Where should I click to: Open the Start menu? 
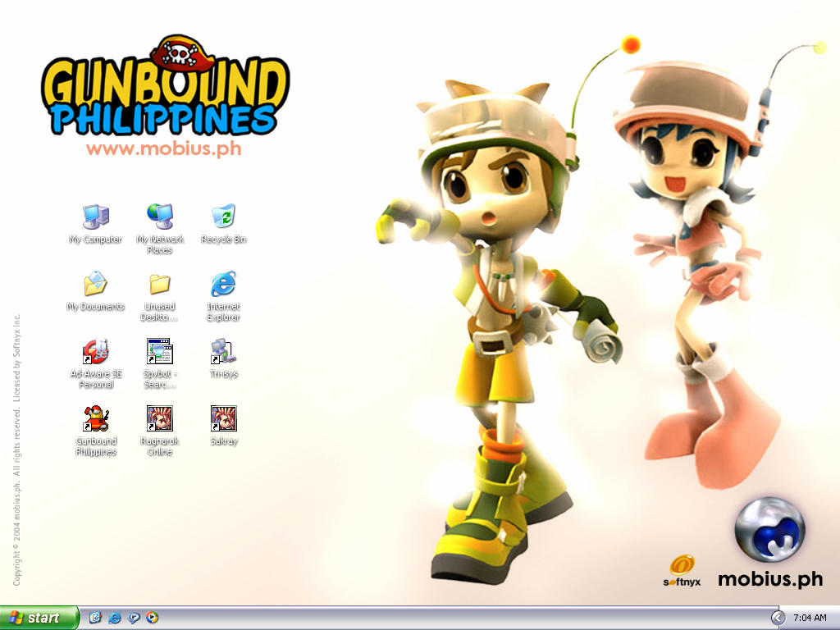[x=39, y=618]
